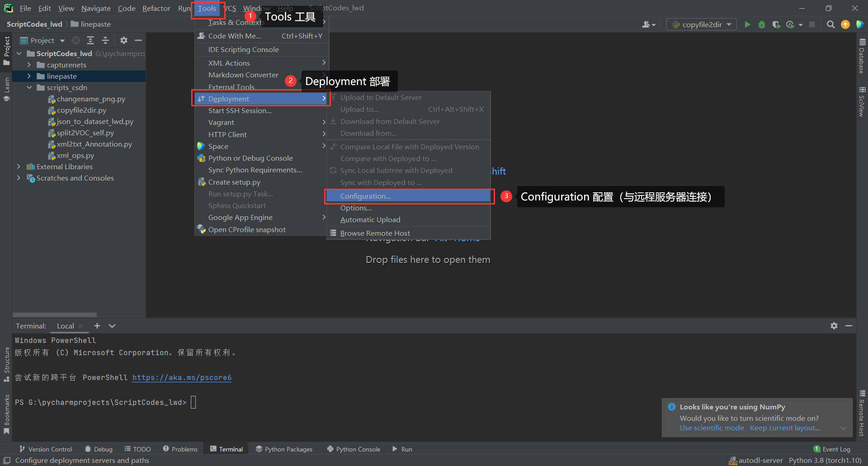868x466 pixels.
Task: Click the PowerShell terminal prompt input
Action: point(193,402)
